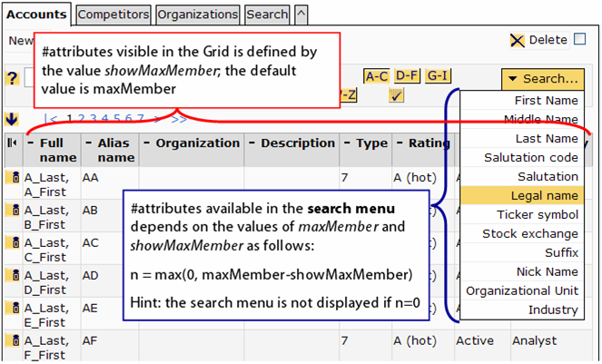This screenshot has width=602, height=364.
Task: Choose Stock exchange in search menu
Action: [x=522, y=233]
